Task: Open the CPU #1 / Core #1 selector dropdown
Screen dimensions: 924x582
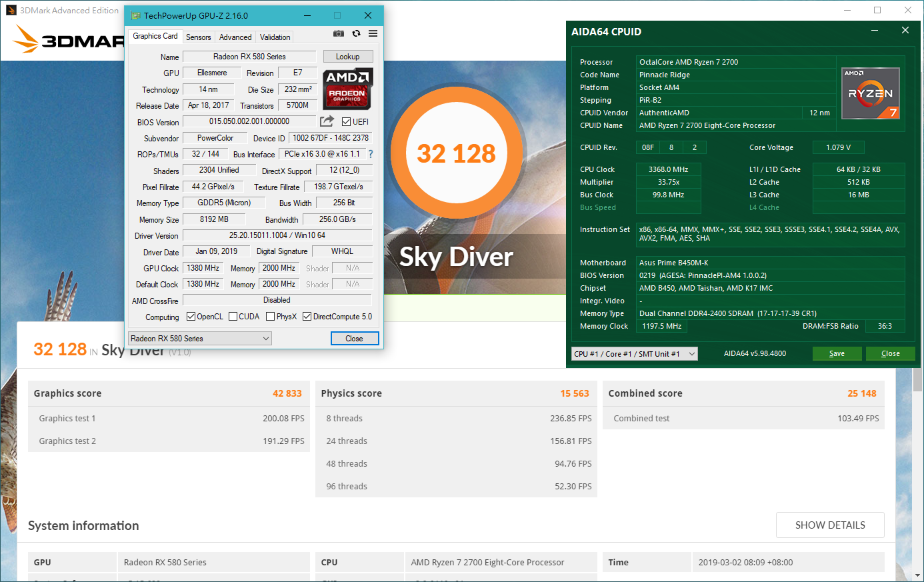Action: pos(635,354)
